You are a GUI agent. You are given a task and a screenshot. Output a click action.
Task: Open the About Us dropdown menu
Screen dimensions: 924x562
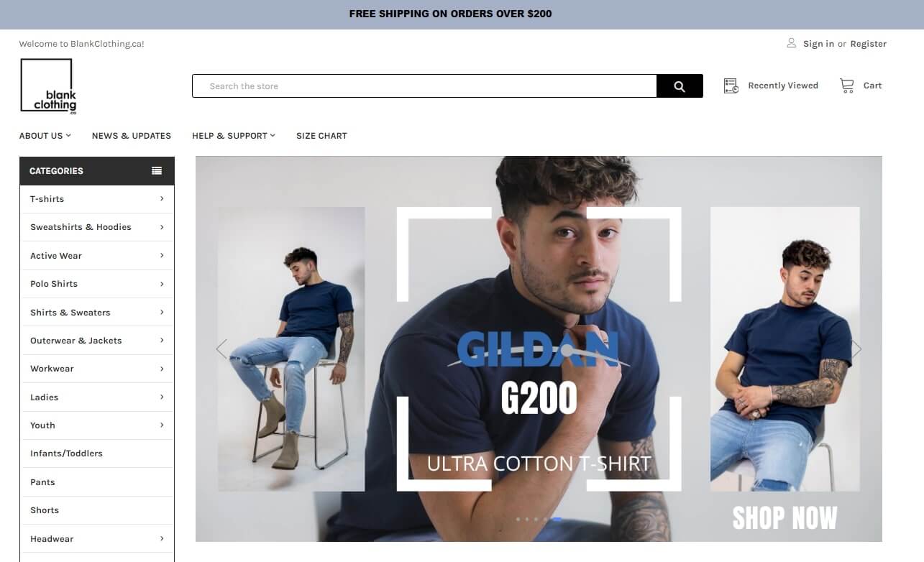click(45, 136)
